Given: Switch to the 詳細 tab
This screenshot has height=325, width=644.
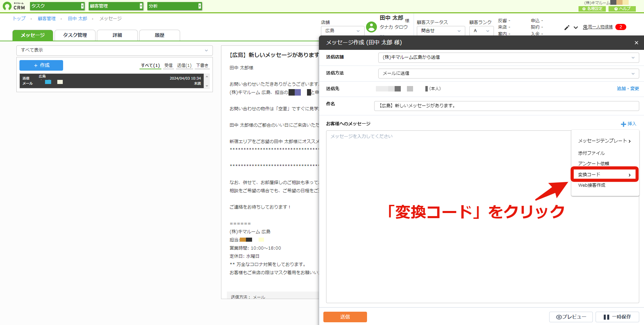Looking at the screenshot, I should point(117,35).
